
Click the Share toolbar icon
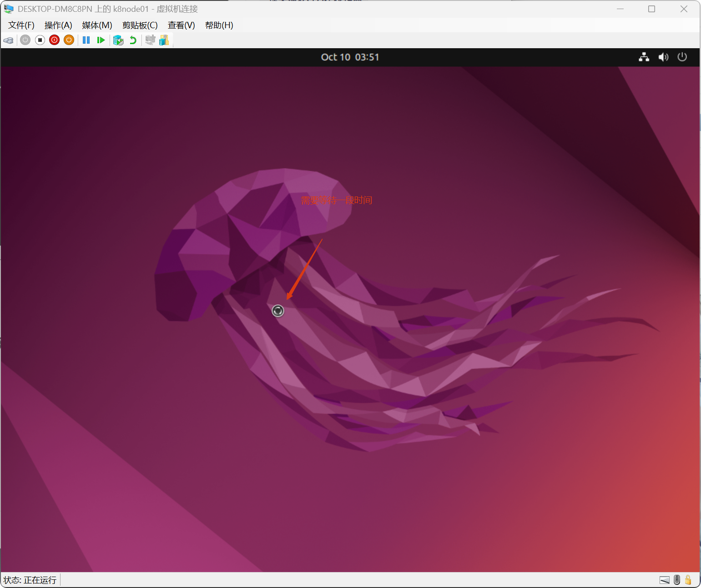point(164,40)
